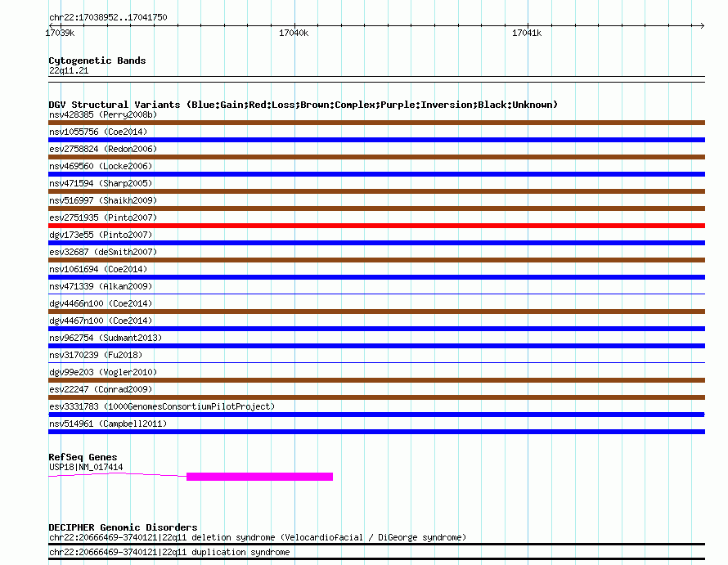The width and height of the screenshot is (728, 565).
Task: Click the RefSeq Genes track heading
Action: (83, 457)
